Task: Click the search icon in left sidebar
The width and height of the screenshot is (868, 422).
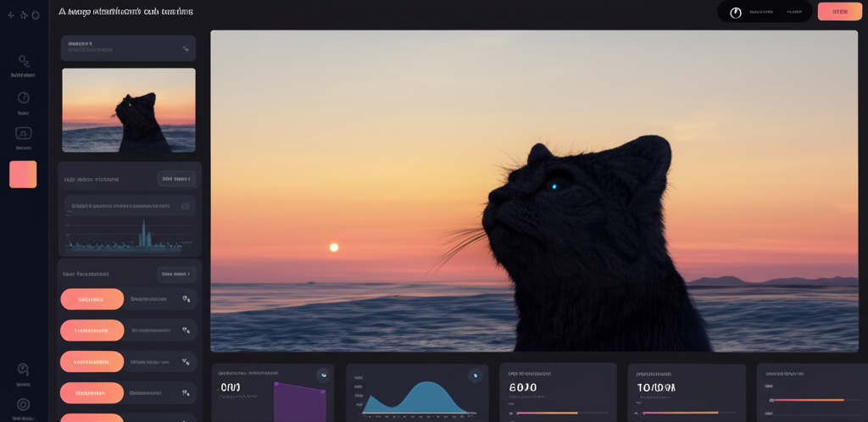Action: 24,61
